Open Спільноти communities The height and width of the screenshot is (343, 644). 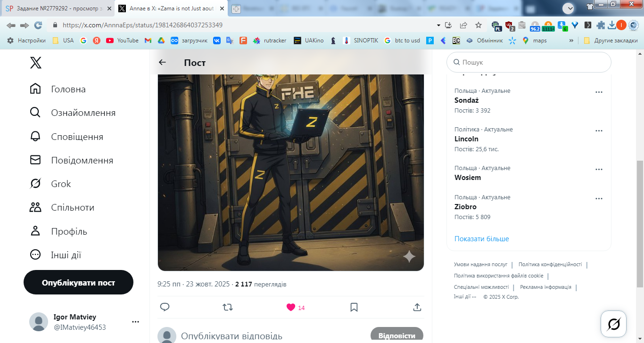(62, 207)
